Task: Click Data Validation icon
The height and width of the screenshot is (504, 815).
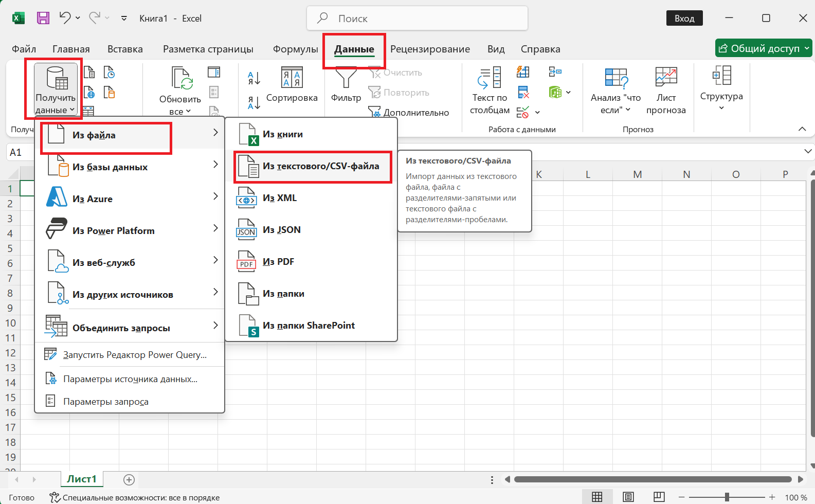Action: [523, 112]
